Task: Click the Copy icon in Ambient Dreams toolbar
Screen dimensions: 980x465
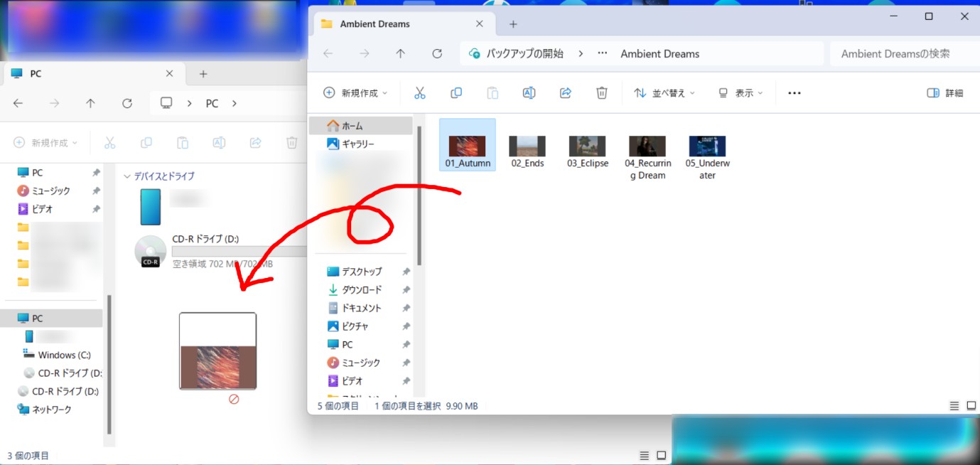Action: [x=456, y=93]
